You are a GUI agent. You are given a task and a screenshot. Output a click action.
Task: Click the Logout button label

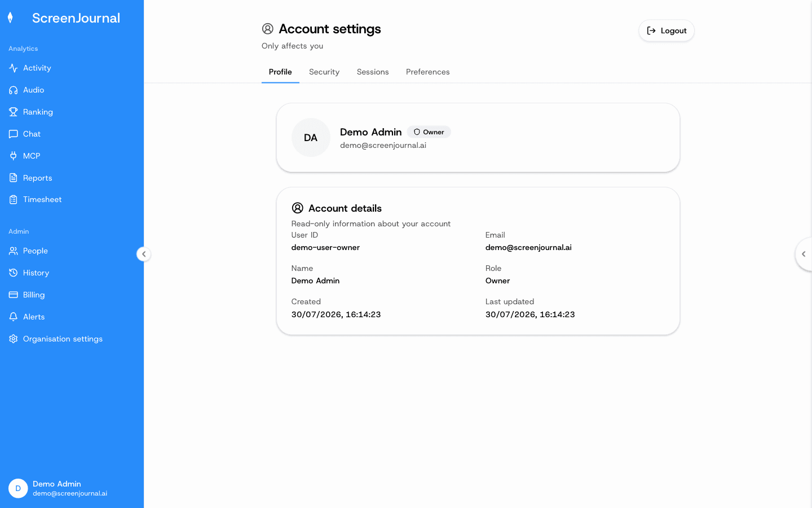674,30
